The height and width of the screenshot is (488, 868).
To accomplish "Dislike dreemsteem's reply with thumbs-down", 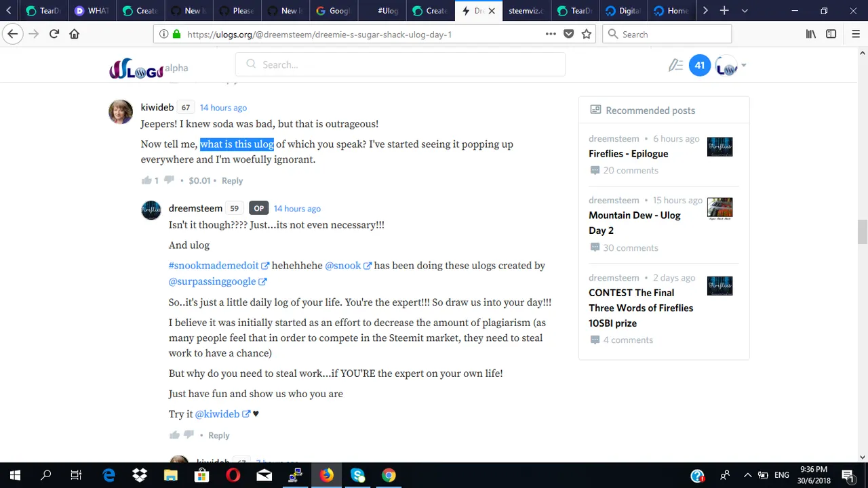I will (189, 435).
